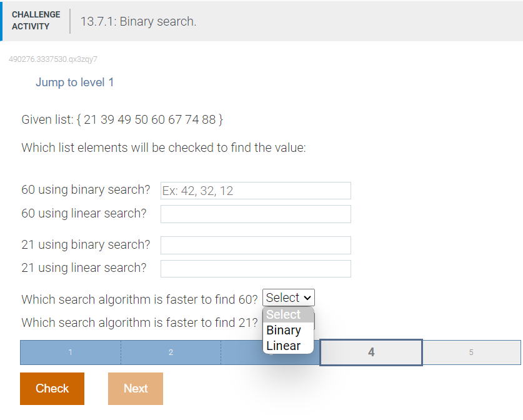Click the Next button

point(135,388)
